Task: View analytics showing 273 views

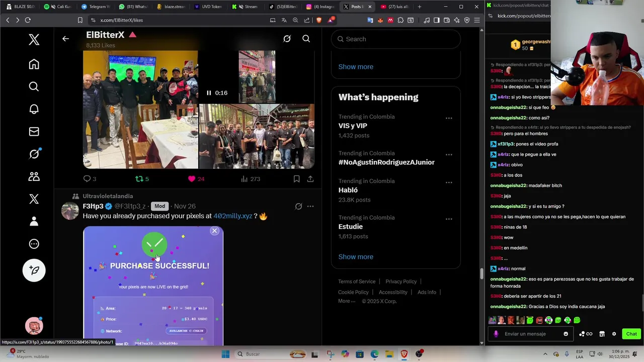Action: [x=250, y=179]
